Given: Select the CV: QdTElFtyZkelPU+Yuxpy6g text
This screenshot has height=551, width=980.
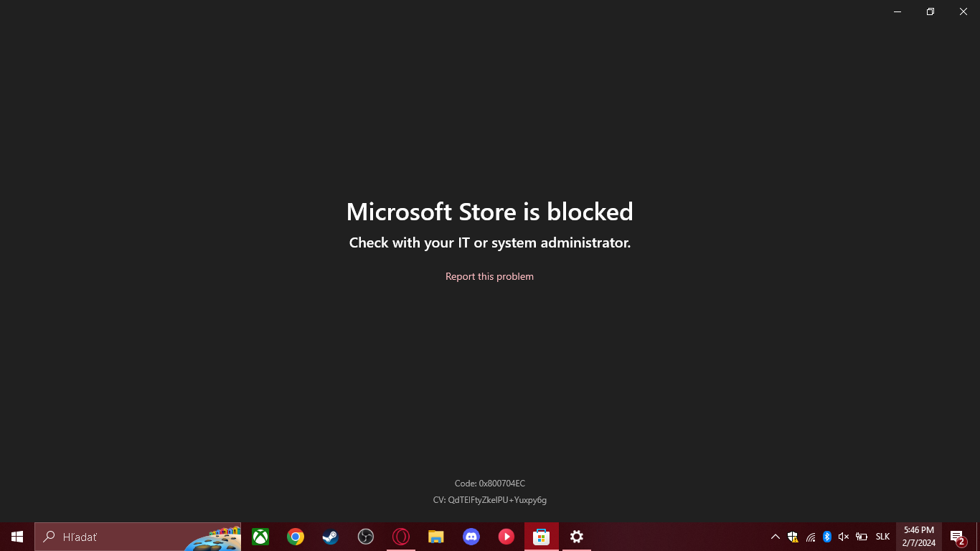Looking at the screenshot, I should (490, 500).
